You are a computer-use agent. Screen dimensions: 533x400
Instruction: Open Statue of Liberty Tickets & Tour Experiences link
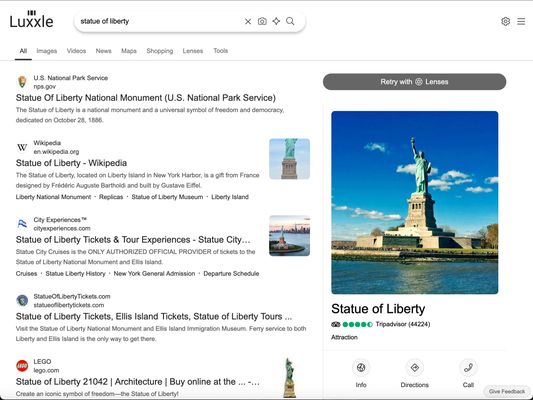133,240
